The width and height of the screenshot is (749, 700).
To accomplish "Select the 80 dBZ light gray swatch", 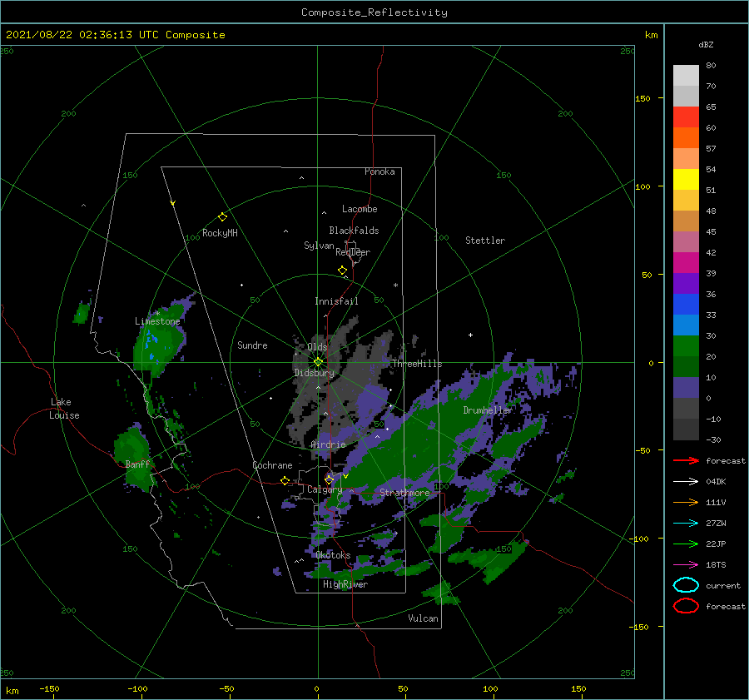I will pyautogui.click(x=686, y=76).
